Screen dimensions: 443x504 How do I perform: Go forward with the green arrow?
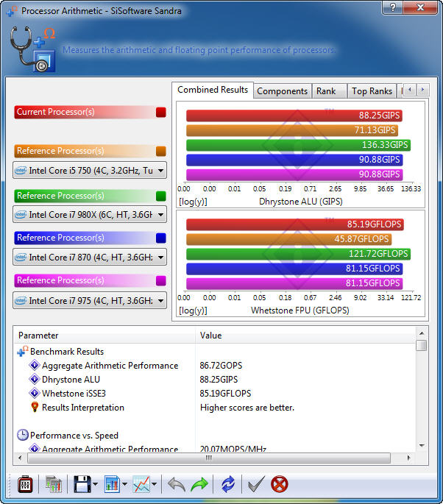(199, 484)
